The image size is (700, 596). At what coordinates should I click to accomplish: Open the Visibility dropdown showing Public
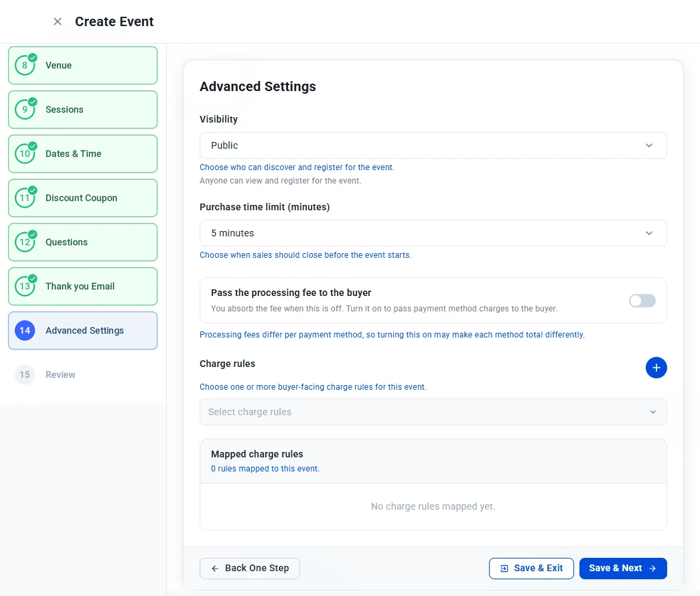[x=433, y=145]
